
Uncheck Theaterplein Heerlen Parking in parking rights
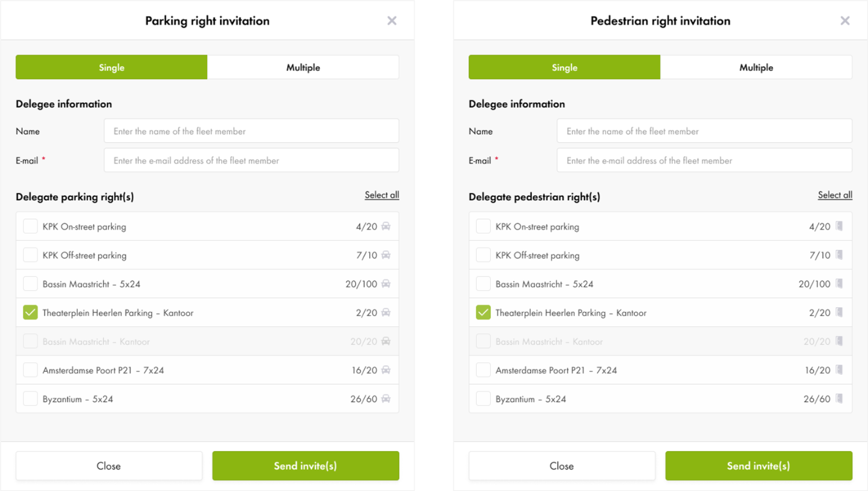[x=30, y=312]
